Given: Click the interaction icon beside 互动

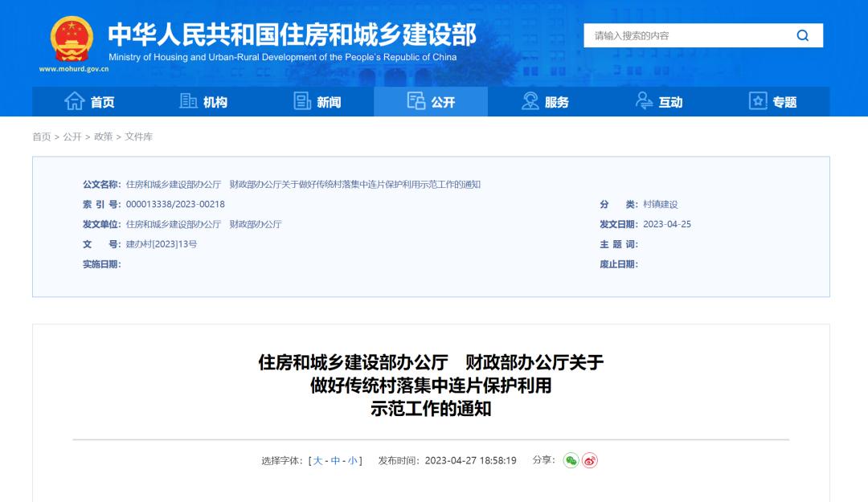Looking at the screenshot, I should tap(644, 100).
